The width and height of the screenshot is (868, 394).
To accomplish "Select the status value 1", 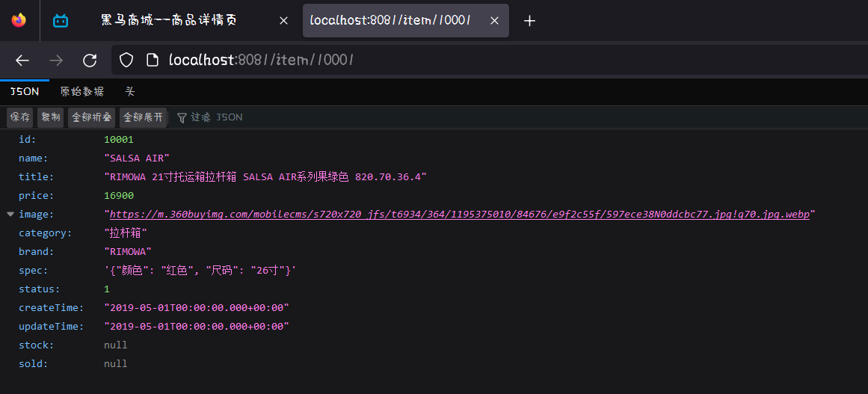I will (x=107, y=289).
